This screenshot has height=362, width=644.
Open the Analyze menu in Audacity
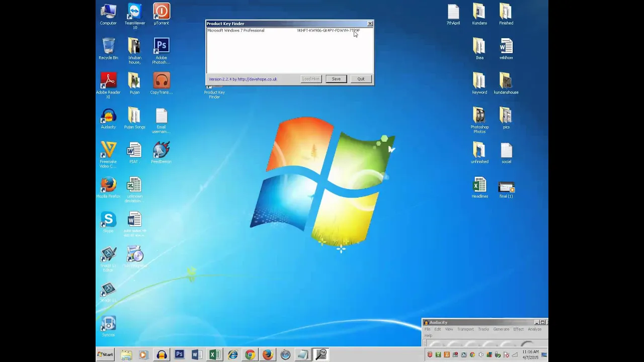[535, 329]
